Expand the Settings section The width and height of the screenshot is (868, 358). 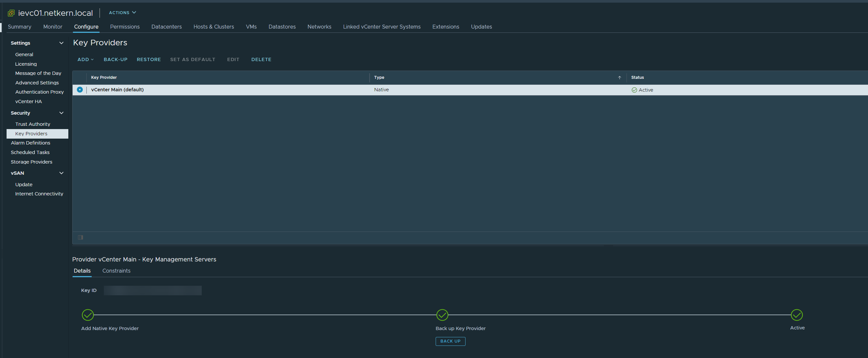61,43
